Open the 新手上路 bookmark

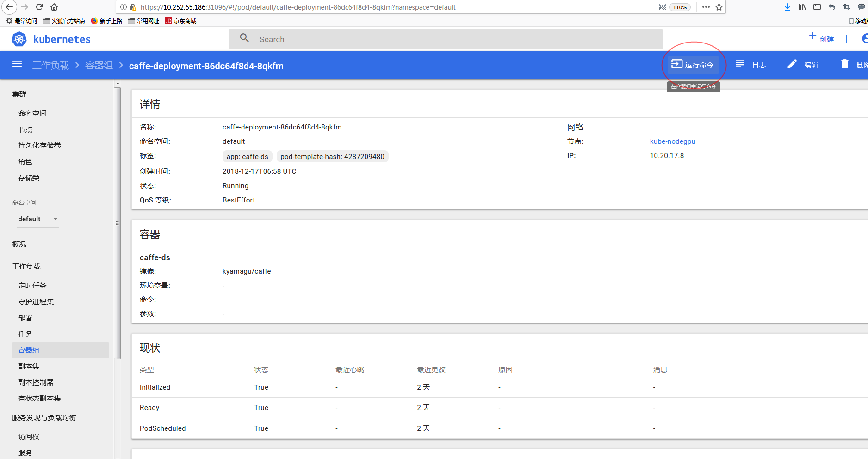(x=106, y=21)
